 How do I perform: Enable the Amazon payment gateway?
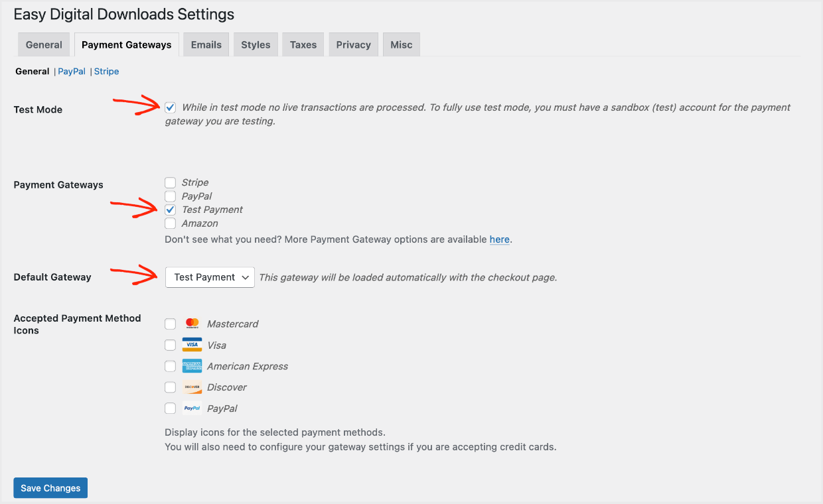click(170, 223)
